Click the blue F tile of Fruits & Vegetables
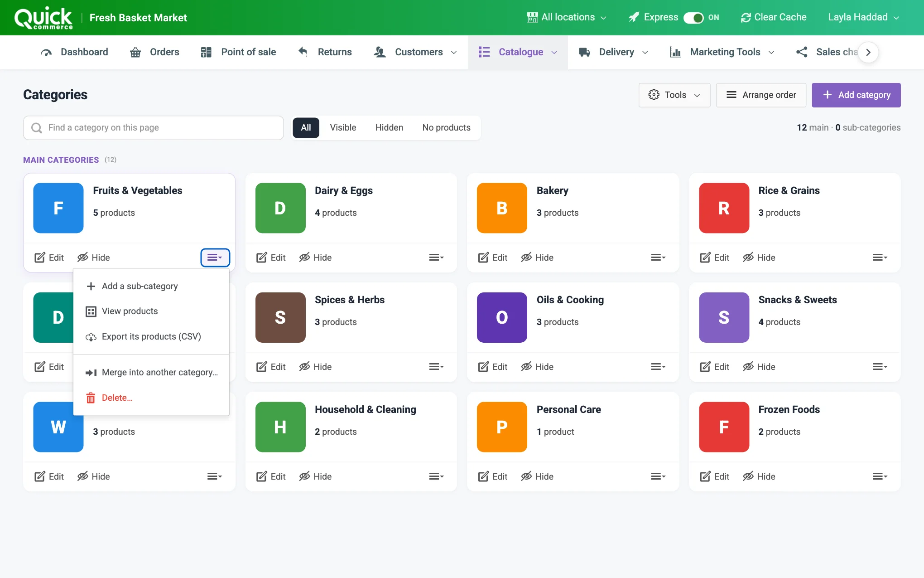Screen dimensions: 924x578 [x=58, y=208]
